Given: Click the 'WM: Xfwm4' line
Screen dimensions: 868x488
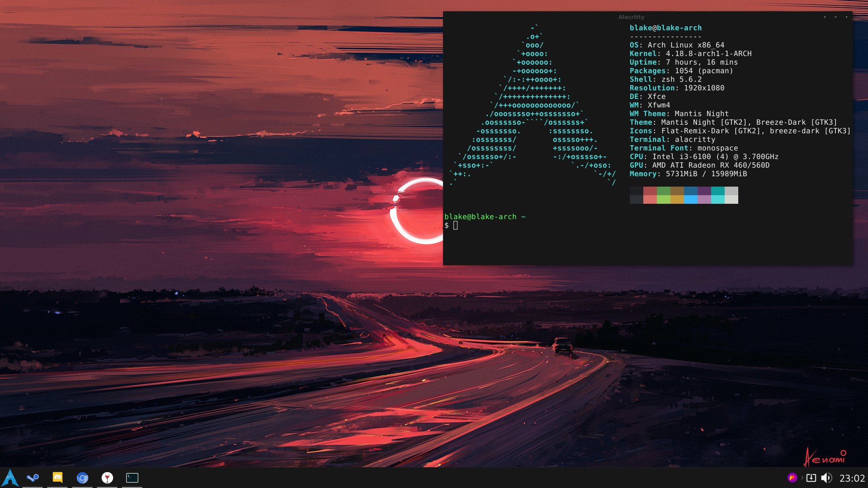Looking at the screenshot, I should (650, 105).
